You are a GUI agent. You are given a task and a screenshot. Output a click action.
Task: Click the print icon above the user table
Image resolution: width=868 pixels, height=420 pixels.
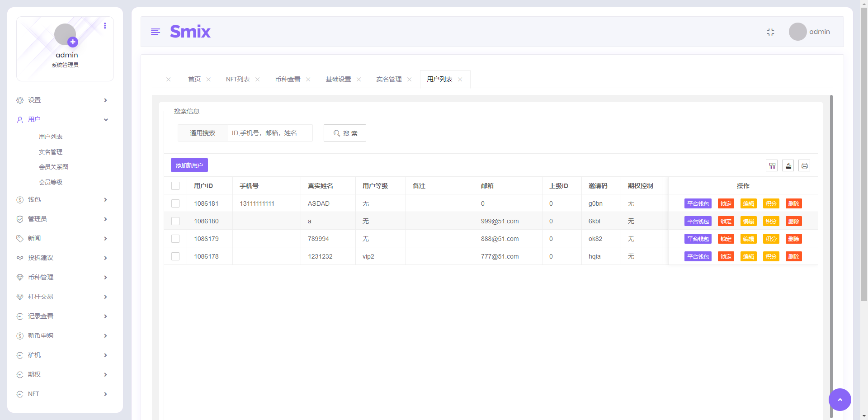pyautogui.click(x=805, y=165)
